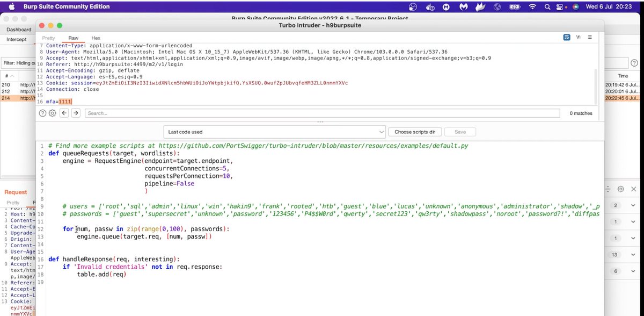The width and height of the screenshot is (644, 316).
Task: Open Siri from the menu bar
Action: coord(576,7)
